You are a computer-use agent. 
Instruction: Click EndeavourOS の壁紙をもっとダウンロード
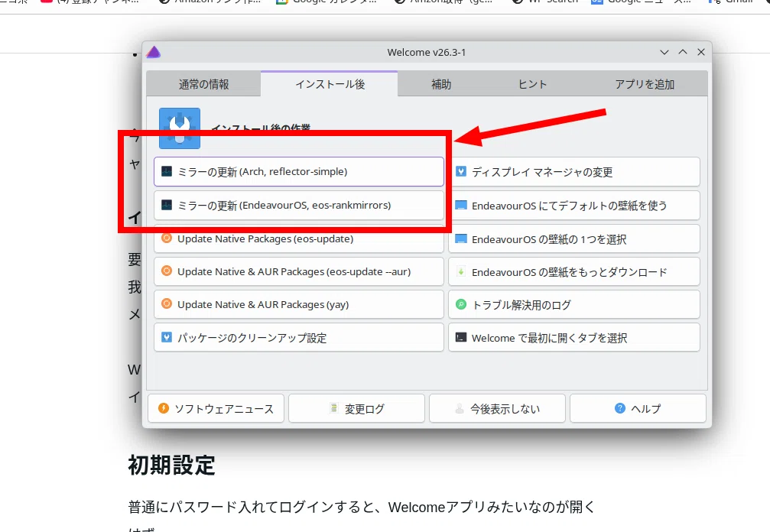[x=574, y=272]
